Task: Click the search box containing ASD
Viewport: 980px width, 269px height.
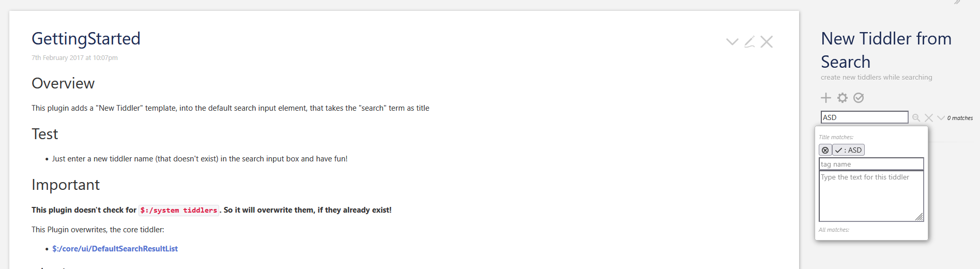Action: [864, 117]
